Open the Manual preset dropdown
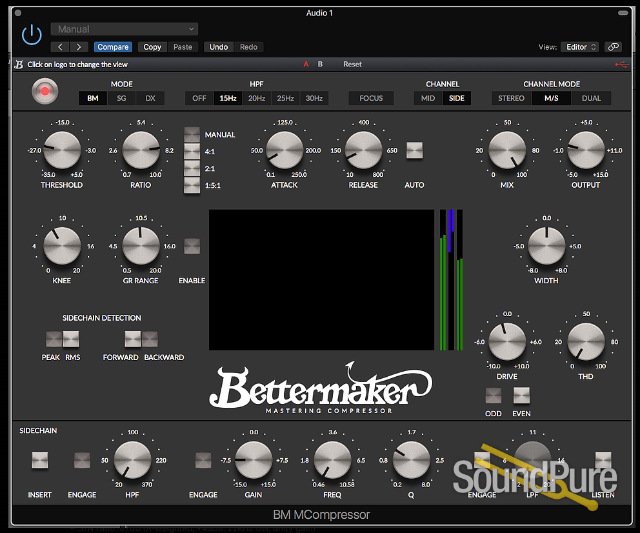The width and height of the screenshot is (640, 533). [x=124, y=29]
